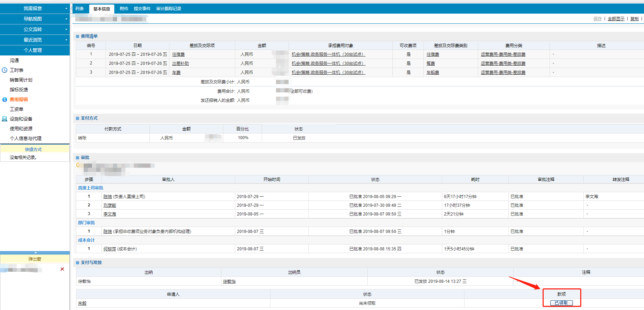Image resolution: width=644 pixels, height=310 pixels.
Task: Open row 2 承担费用对象 opportunity link
Action: [328, 63]
